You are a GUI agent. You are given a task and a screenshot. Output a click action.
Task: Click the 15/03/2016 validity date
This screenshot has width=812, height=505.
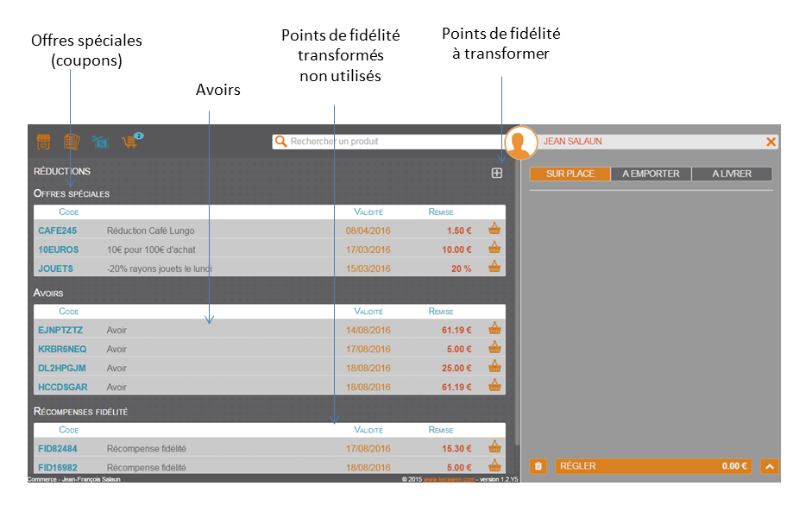pos(368,268)
